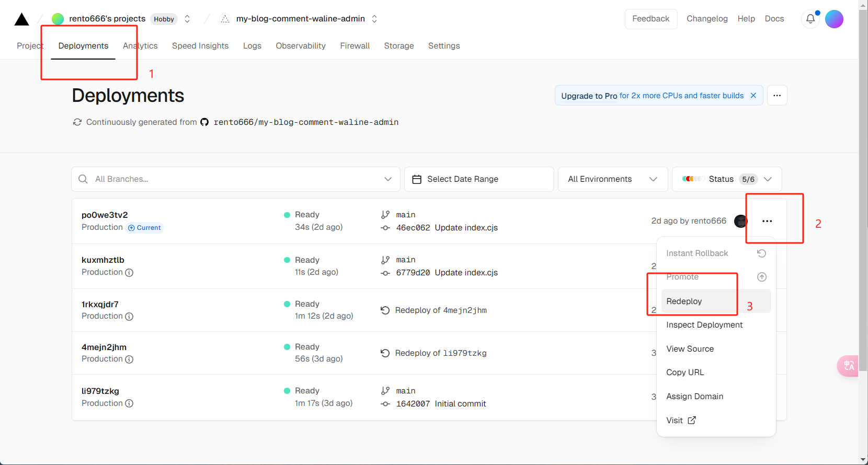This screenshot has height=465, width=868.
Task: Choose Instant Rollback in the menu
Action: 716,253
